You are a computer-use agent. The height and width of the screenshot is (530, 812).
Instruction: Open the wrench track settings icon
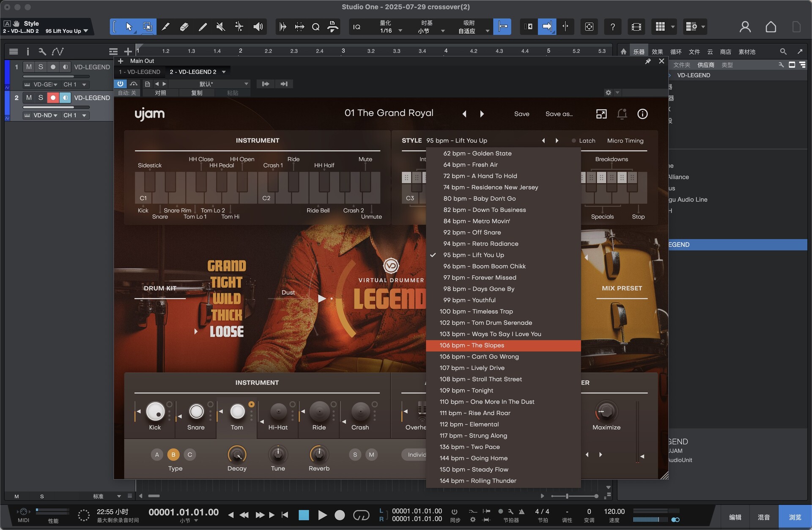42,52
